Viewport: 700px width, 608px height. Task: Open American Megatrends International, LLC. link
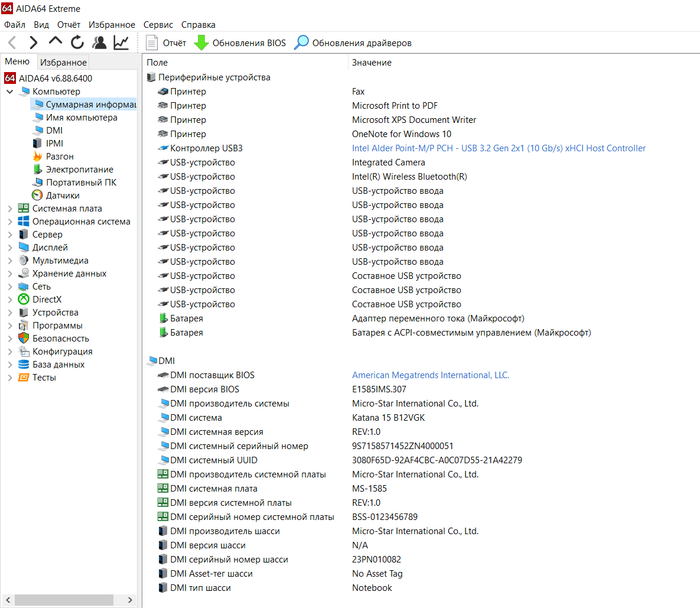[x=431, y=375]
